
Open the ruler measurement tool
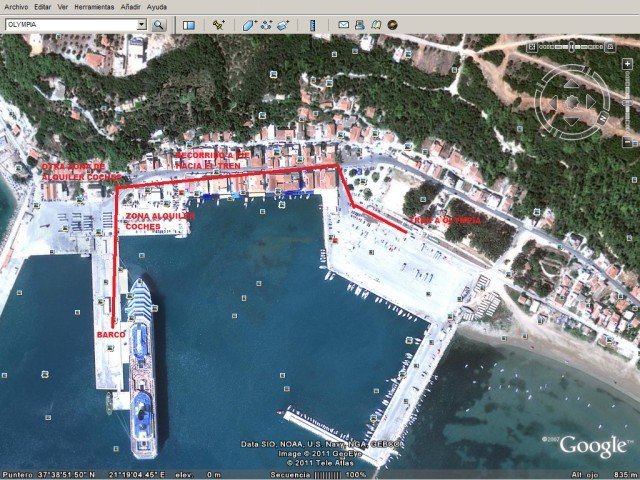pyautogui.click(x=313, y=24)
